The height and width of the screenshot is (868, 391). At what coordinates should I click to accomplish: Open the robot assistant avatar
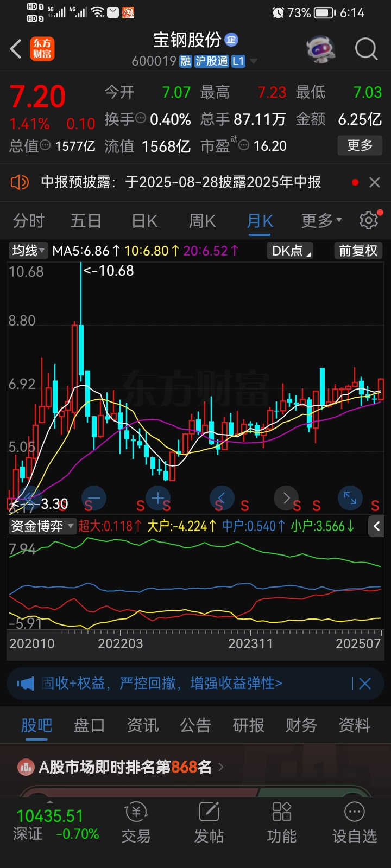[320, 49]
